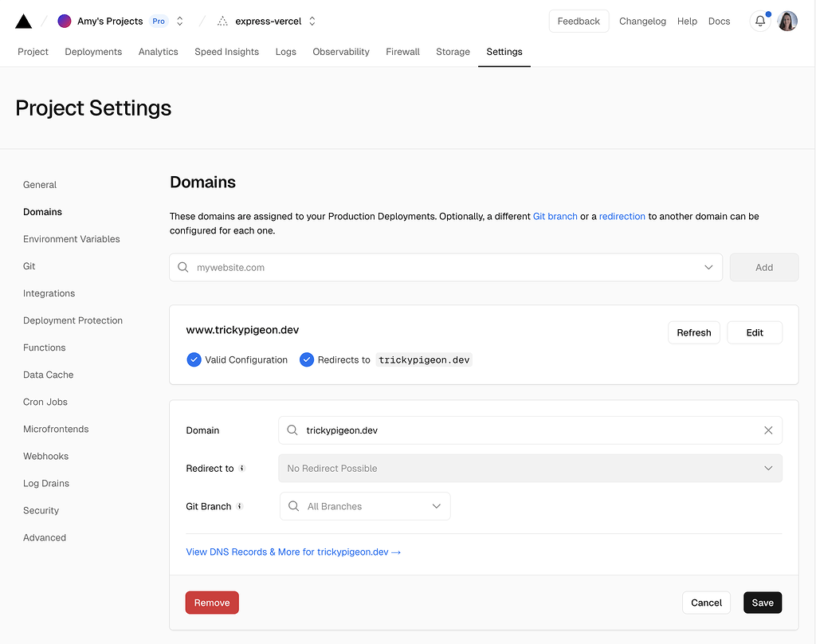Image resolution: width=816 pixels, height=644 pixels.
Task: Clear the trickypigeon.dev domain field
Action: pos(768,430)
